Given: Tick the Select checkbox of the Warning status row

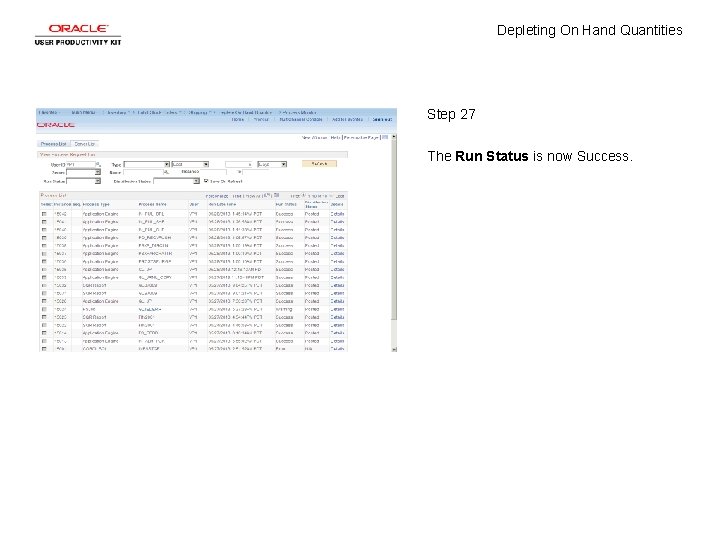Looking at the screenshot, I should [44, 309].
